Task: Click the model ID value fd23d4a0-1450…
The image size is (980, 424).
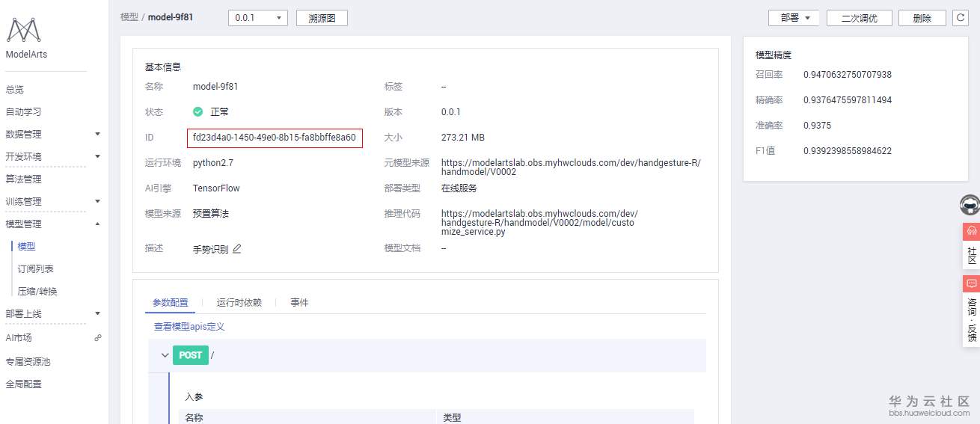Action: 275,138
